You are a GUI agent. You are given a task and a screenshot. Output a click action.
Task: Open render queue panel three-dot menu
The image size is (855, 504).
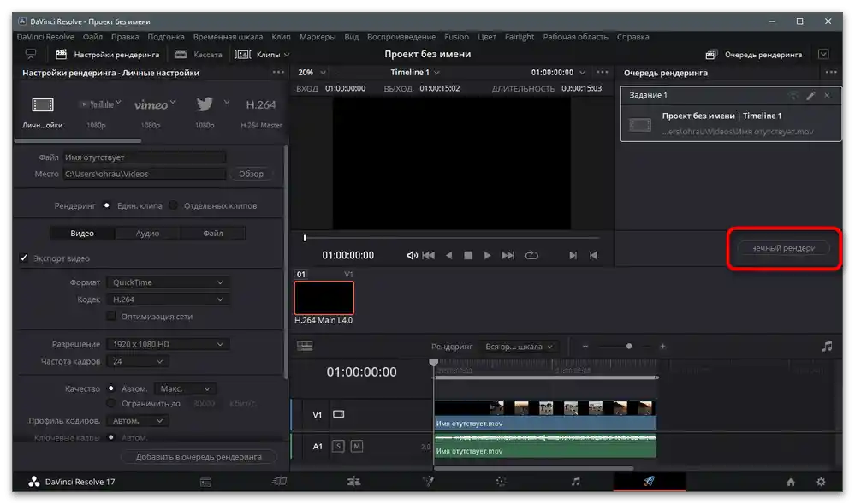tap(831, 72)
